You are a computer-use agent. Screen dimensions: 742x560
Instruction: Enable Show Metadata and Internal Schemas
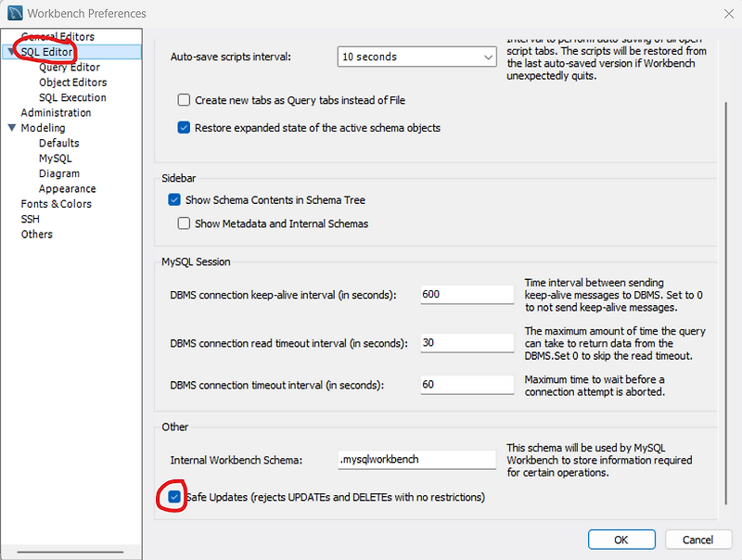(184, 223)
